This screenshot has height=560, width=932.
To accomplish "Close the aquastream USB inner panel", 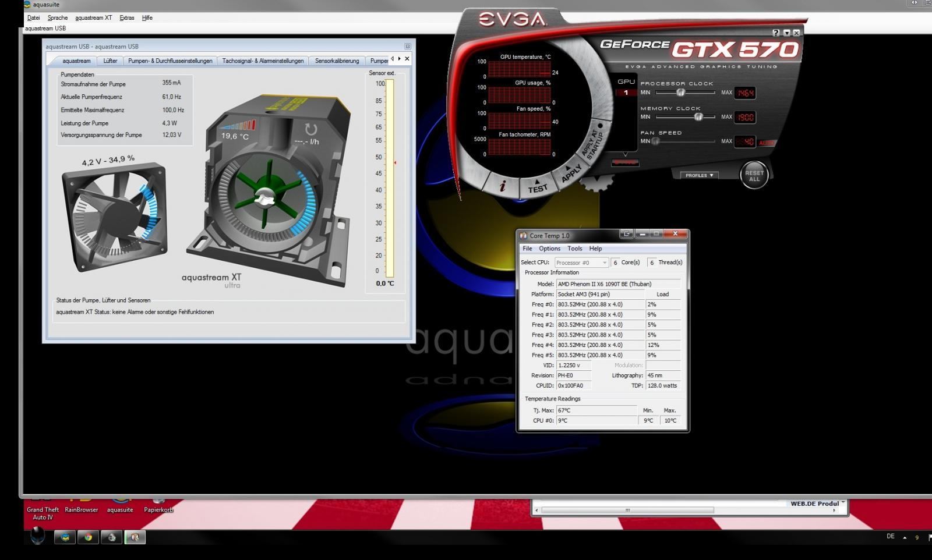I will 407,47.
